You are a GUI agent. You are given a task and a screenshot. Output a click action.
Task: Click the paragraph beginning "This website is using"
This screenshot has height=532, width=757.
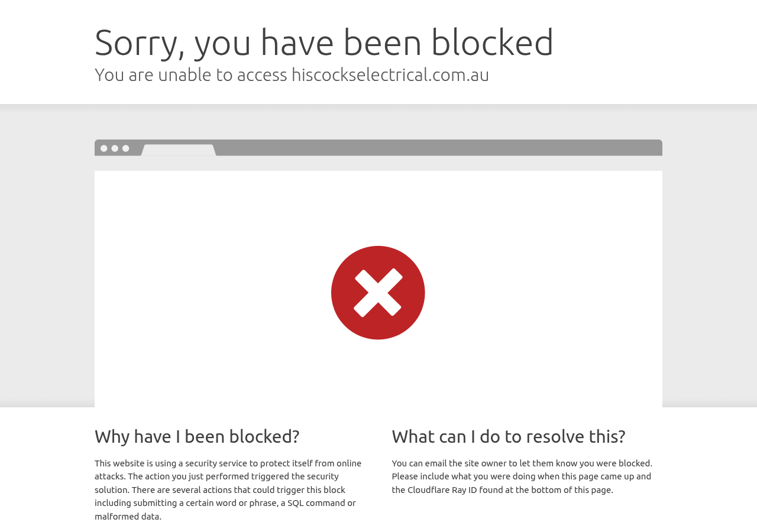tap(229, 489)
